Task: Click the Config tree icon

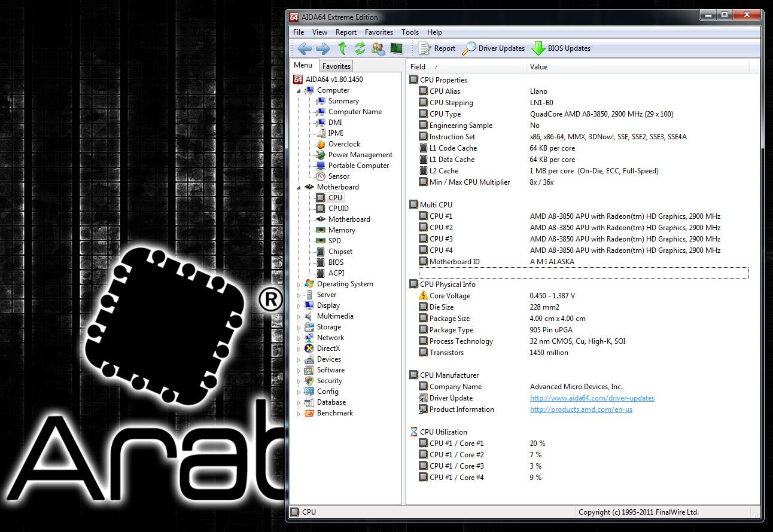Action: [309, 392]
